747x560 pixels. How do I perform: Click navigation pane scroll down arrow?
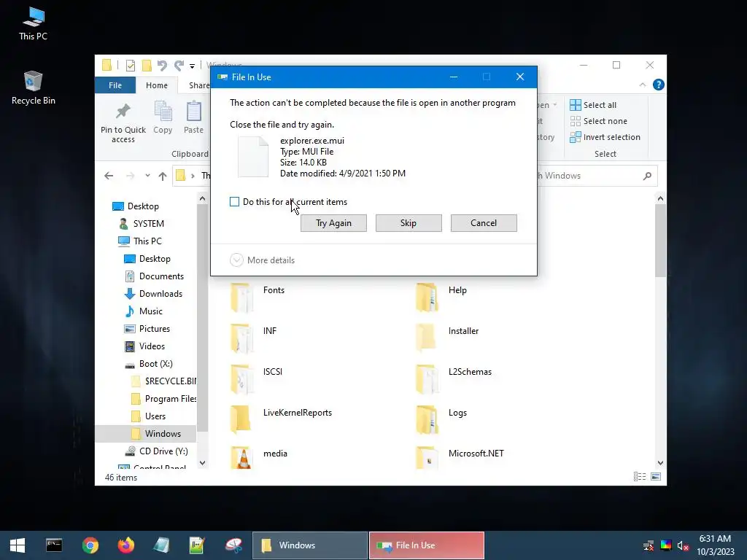[x=203, y=463]
